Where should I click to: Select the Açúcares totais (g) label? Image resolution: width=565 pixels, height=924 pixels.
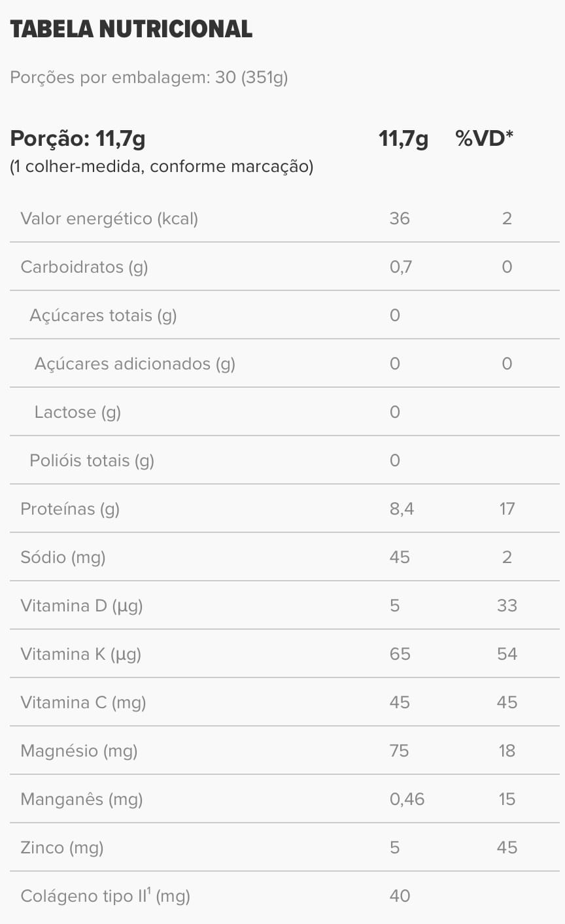click(103, 315)
